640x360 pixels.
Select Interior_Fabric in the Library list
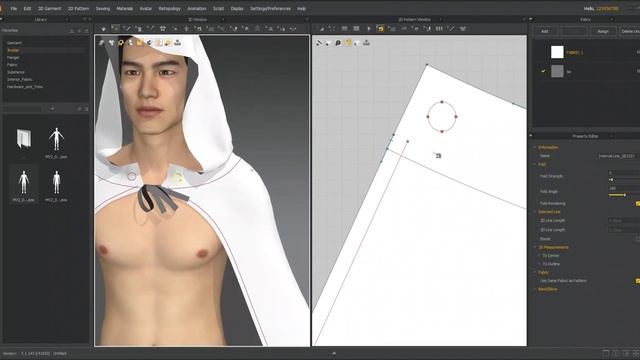19,80
